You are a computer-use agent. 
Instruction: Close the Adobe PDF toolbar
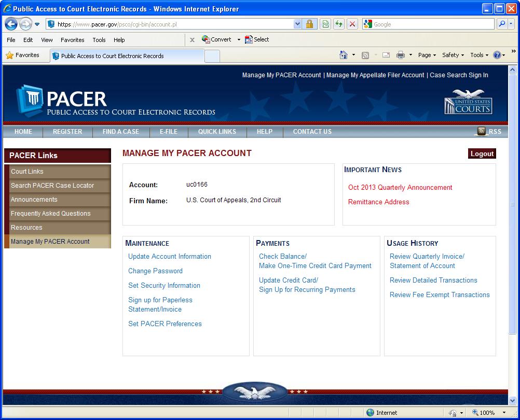click(x=192, y=40)
